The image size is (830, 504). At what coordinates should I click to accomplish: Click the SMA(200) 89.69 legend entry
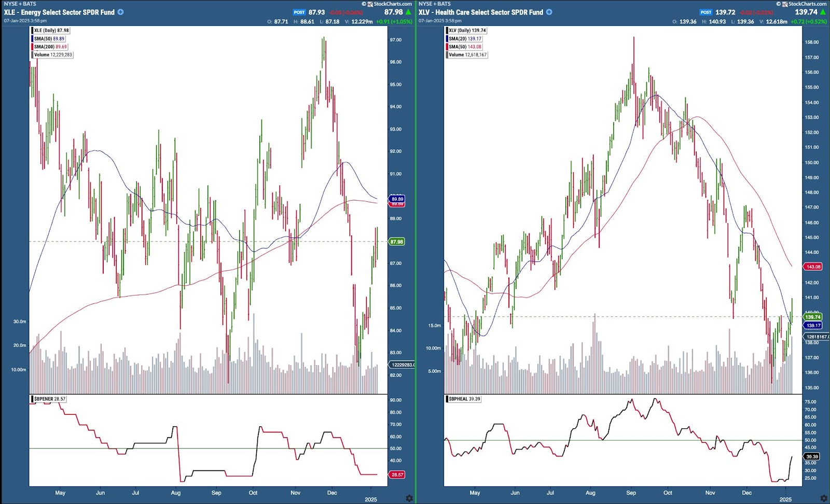(50, 47)
